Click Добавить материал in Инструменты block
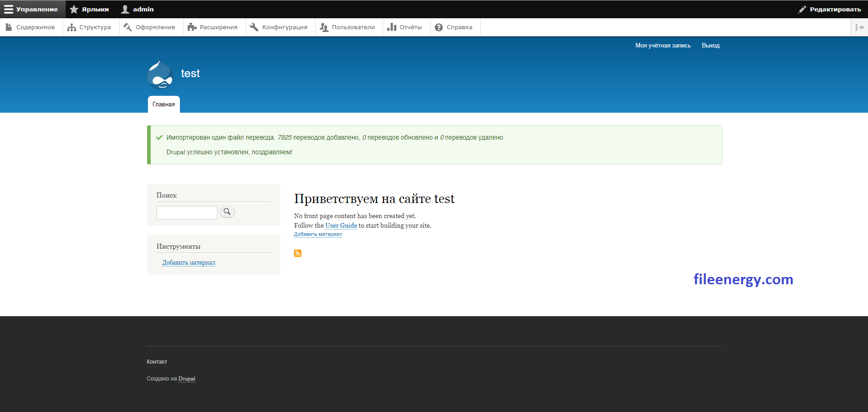 [189, 262]
